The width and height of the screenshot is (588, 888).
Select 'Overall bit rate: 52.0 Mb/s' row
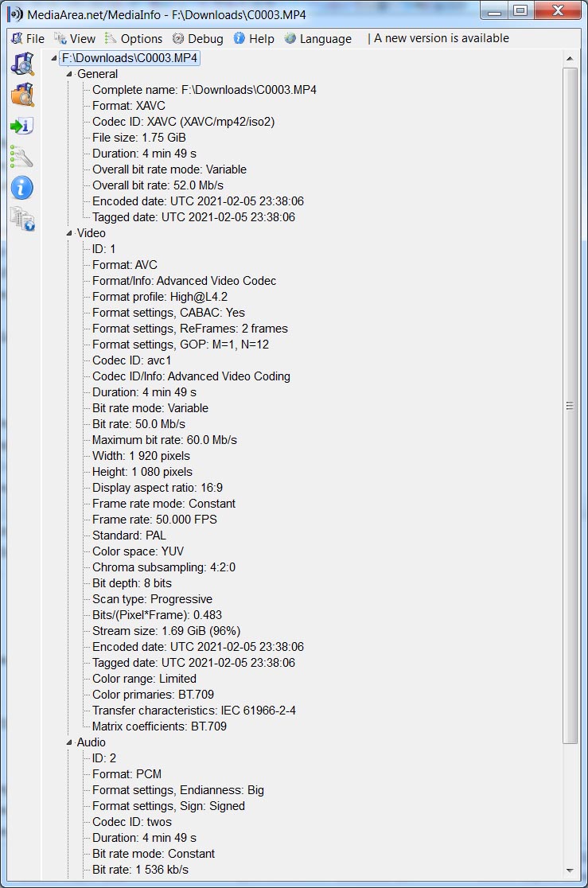tap(158, 185)
